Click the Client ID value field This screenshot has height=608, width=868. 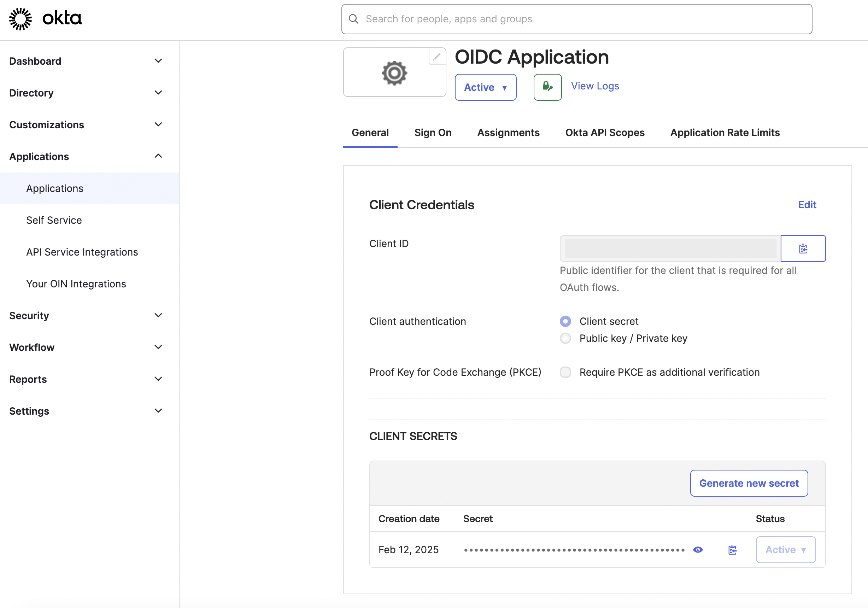(670, 249)
